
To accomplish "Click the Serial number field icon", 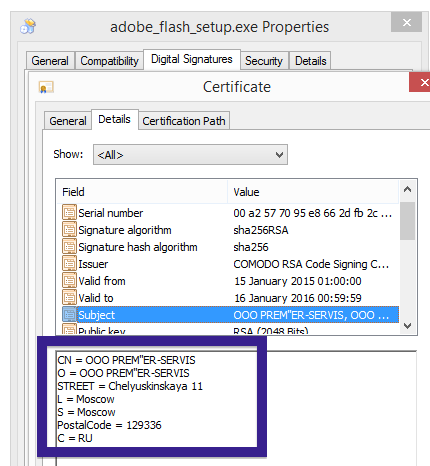I will [x=69, y=213].
